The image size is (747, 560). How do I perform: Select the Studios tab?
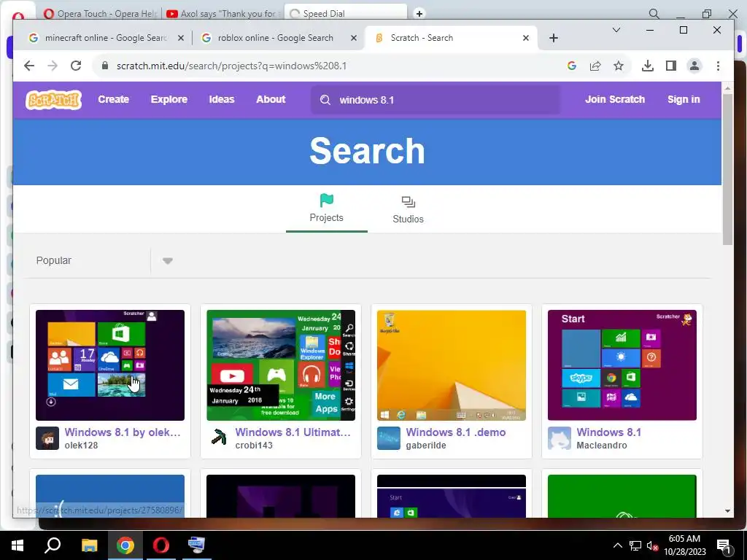pyautogui.click(x=408, y=209)
